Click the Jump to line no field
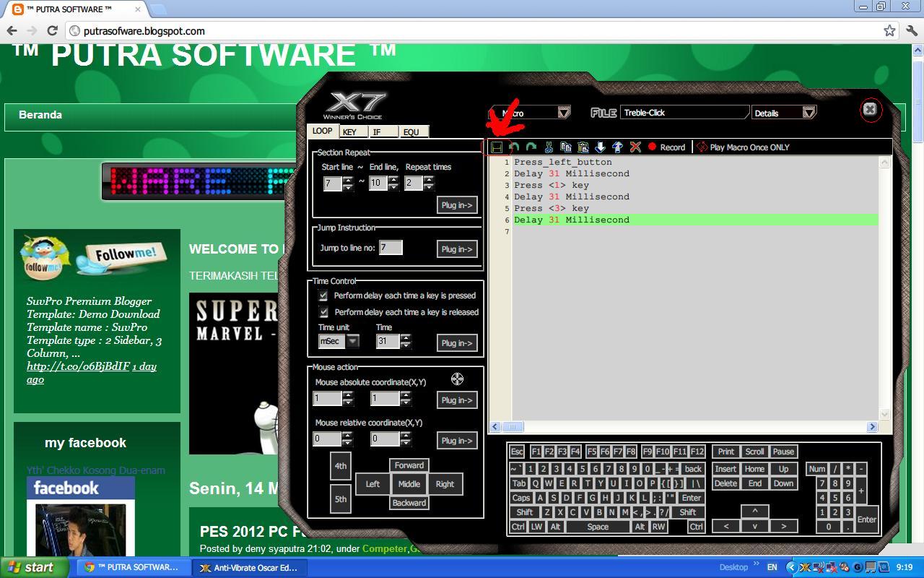The width and height of the screenshot is (924, 578). pos(391,248)
